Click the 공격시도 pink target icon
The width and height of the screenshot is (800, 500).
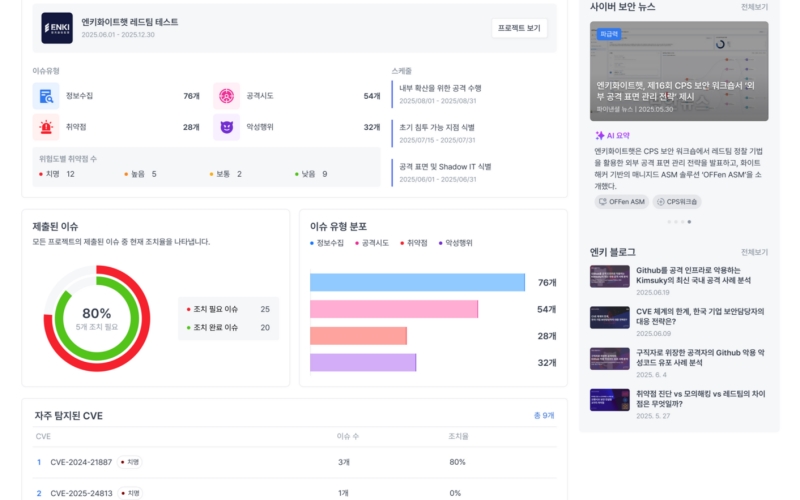[x=227, y=96]
